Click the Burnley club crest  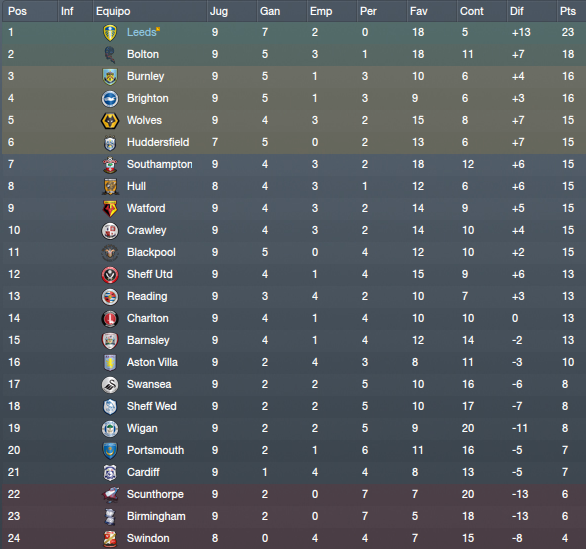[110, 76]
